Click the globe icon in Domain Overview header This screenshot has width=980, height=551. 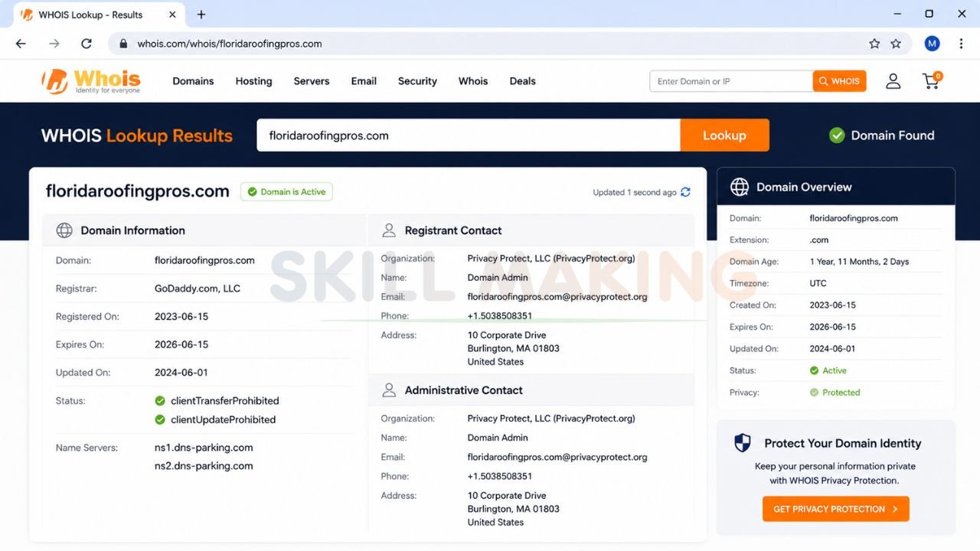(x=740, y=187)
